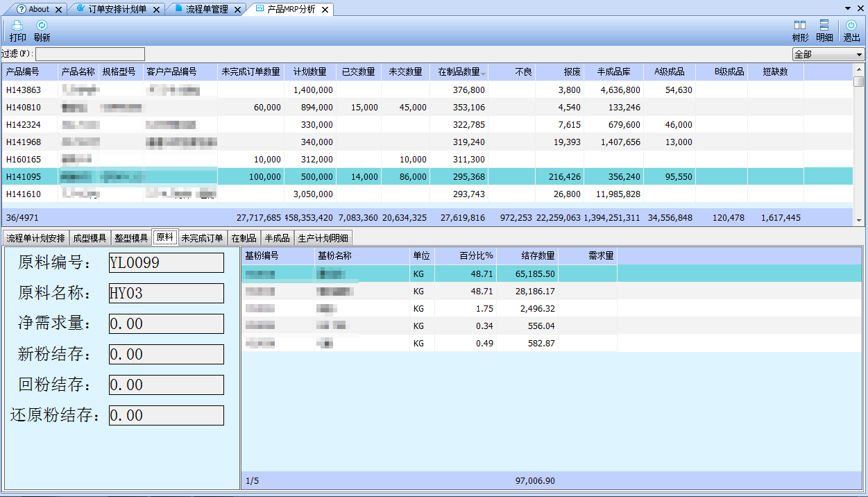
Task: Select product row H143863
Action: [24, 90]
